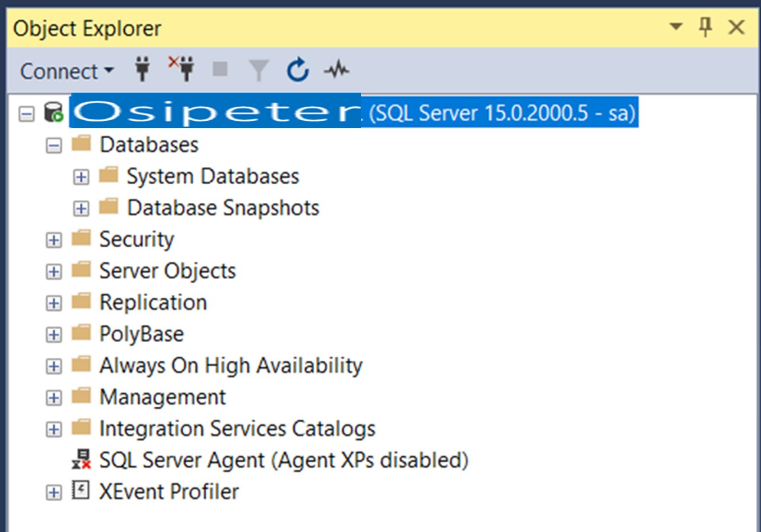
Task: Expand the Management node
Action: [x=54, y=398]
